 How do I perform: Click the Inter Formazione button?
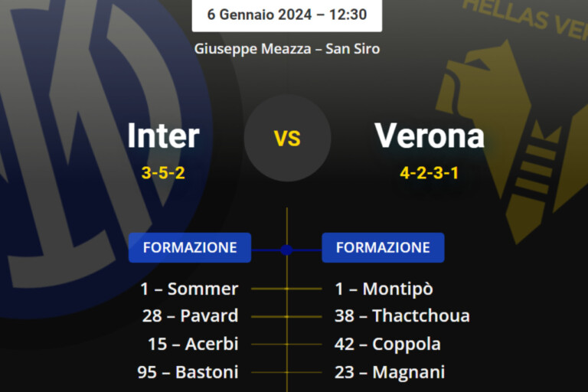pyautogui.click(x=190, y=248)
